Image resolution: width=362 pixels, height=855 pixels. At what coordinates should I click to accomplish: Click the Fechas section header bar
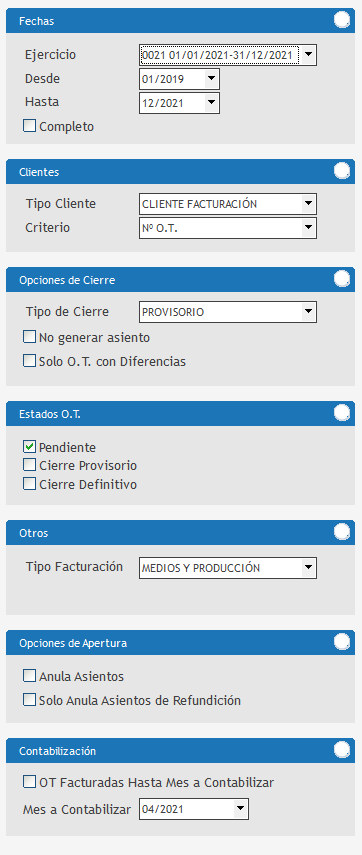pos(180,21)
